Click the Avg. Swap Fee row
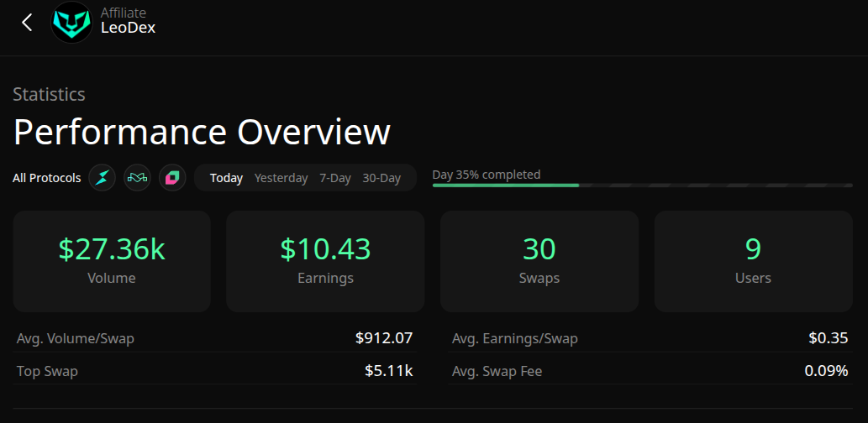868x423 pixels. pos(650,370)
